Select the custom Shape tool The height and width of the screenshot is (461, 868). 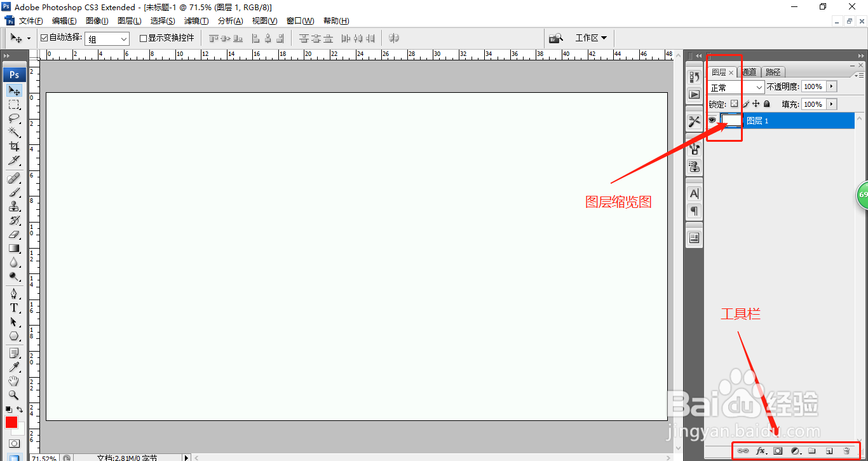pyautogui.click(x=14, y=336)
